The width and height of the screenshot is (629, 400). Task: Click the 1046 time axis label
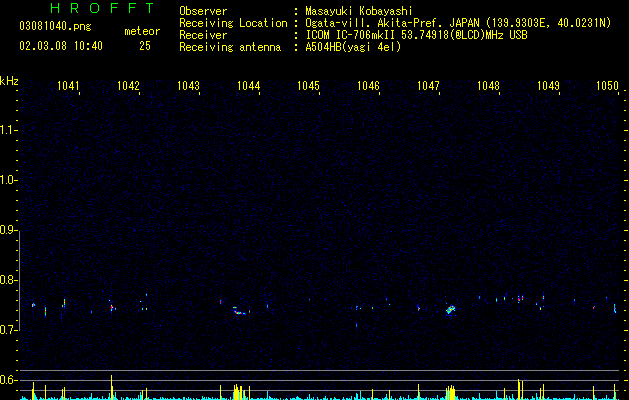(x=368, y=86)
